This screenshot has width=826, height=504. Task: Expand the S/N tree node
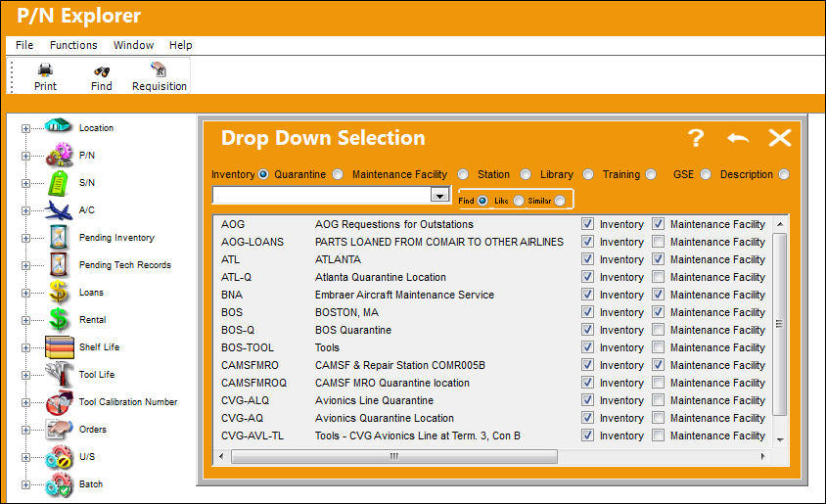tap(25, 183)
